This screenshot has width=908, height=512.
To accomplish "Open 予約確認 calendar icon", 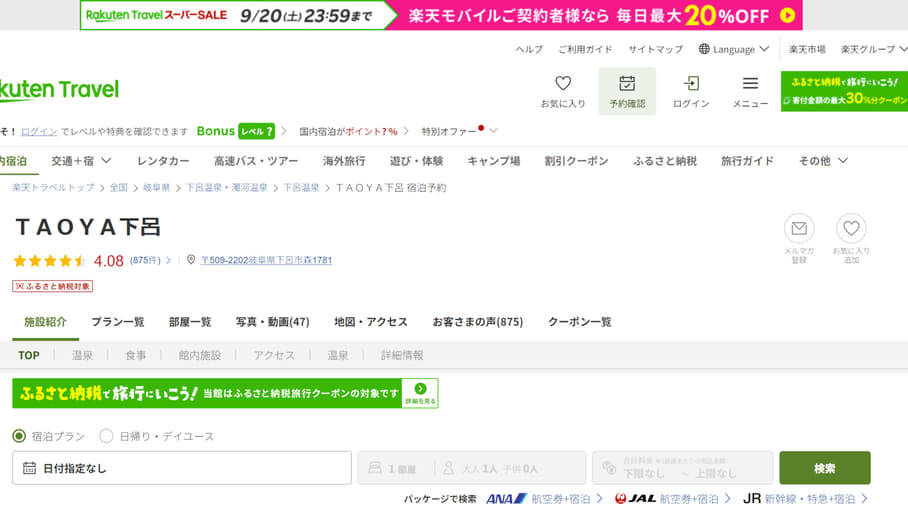I will (627, 83).
